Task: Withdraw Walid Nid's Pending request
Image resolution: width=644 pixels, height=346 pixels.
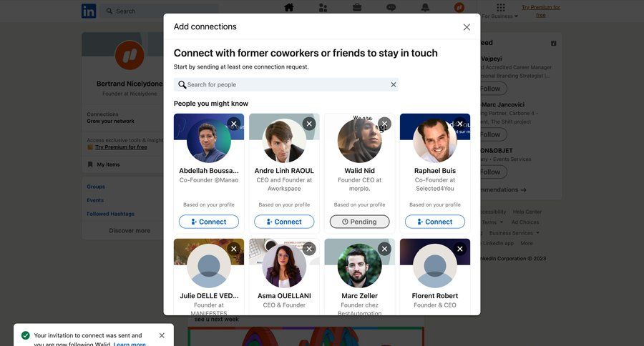Action: pos(359,222)
